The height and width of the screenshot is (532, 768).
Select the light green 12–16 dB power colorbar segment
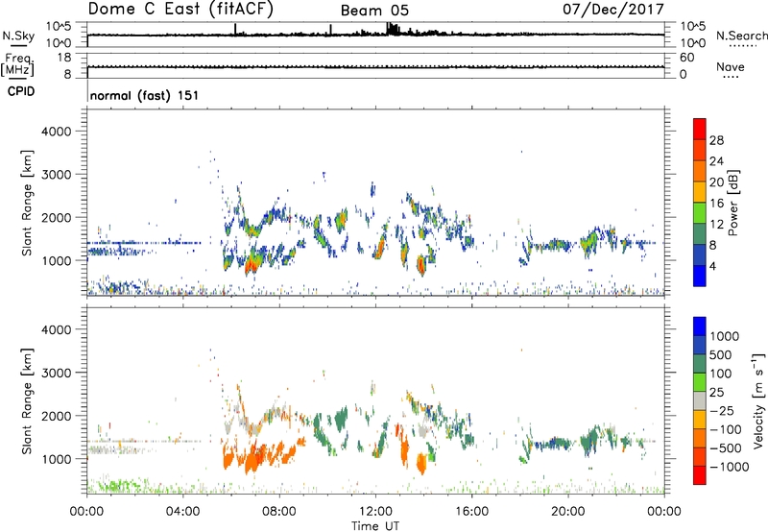pos(700,213)
